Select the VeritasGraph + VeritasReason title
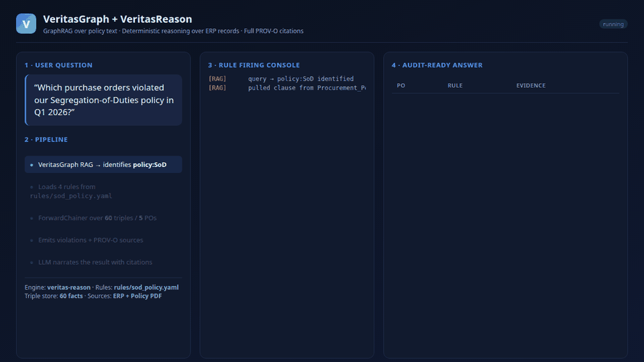The height and width of the screenshot is (362, 644). click(x=117, y=19)
